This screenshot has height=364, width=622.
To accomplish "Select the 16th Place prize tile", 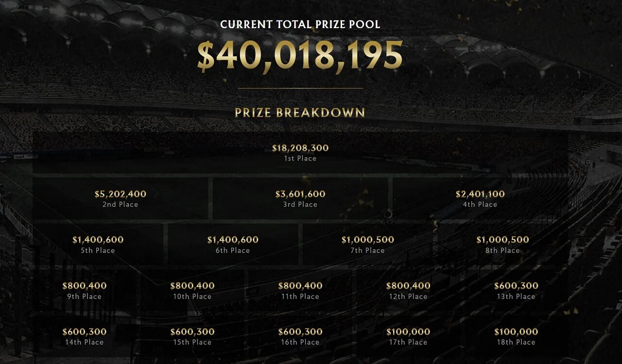I will coord(300,336).
